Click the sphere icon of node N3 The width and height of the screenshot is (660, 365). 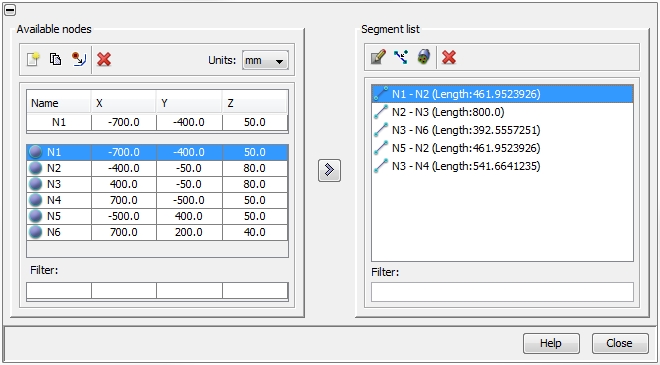[x=36, y=184]
